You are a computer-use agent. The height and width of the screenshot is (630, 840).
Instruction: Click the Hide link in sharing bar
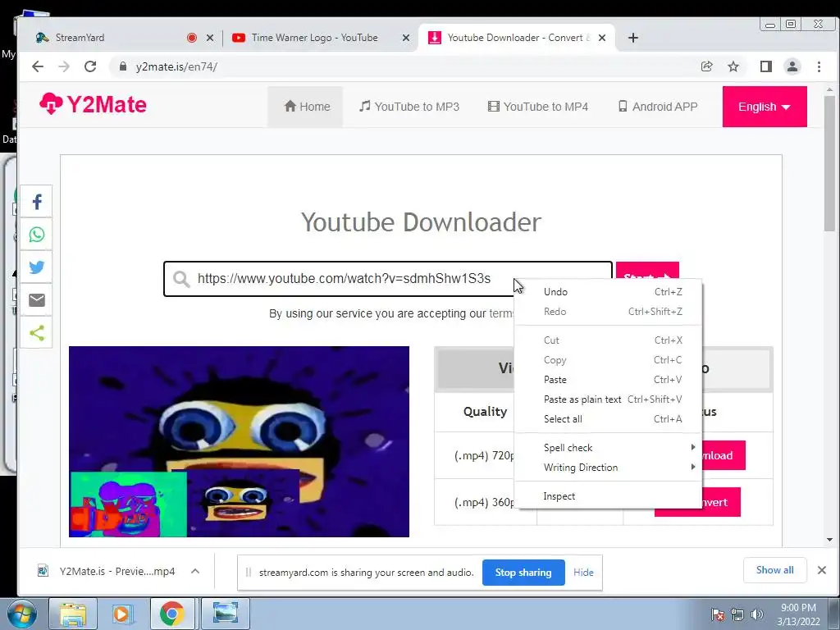583,572
